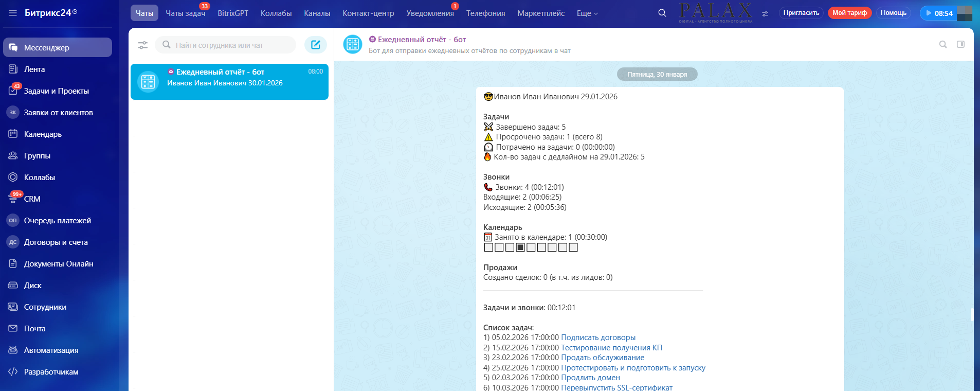Click the user avatar in top right corner
The width and height of the screenshot is (980, 391).
pos(965,13)
